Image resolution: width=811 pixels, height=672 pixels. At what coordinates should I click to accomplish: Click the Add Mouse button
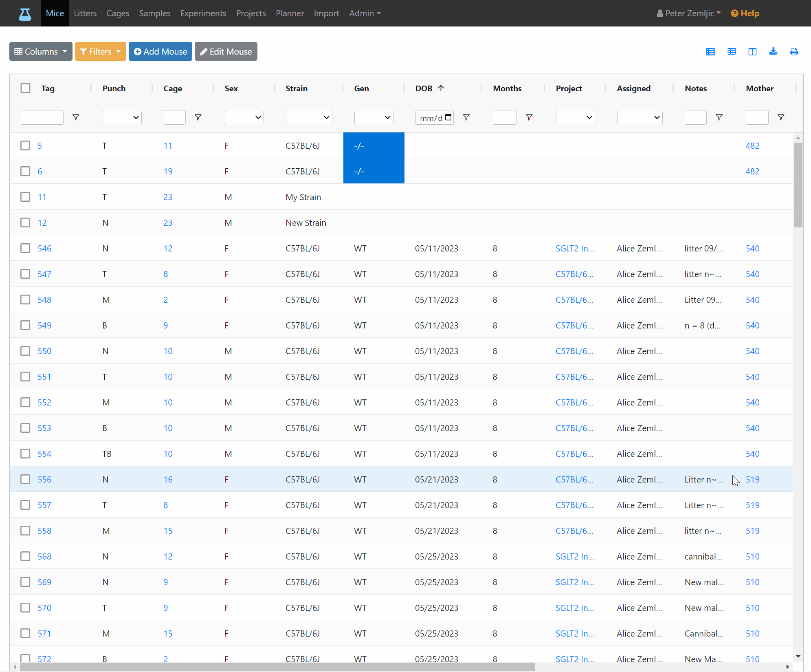pos(160,51)
